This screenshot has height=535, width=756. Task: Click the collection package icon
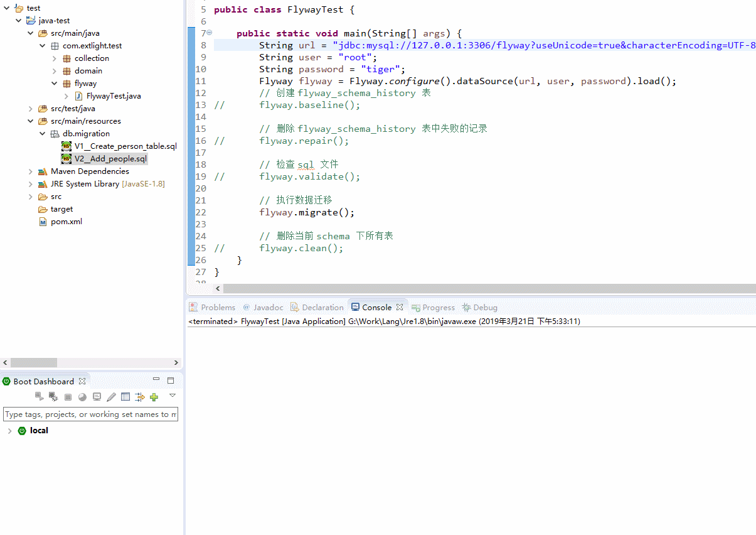(x=67, y=58)
